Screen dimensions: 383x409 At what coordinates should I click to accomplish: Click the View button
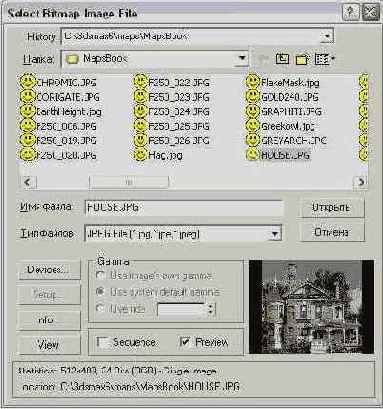point(49,345)
